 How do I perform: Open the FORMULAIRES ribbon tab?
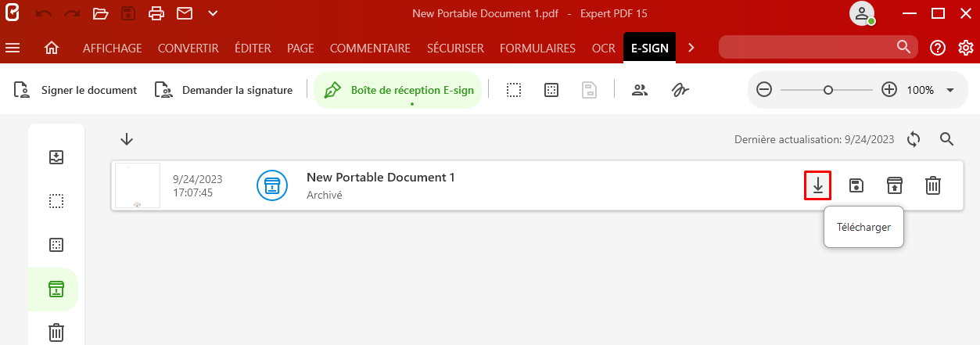(537, 49)
